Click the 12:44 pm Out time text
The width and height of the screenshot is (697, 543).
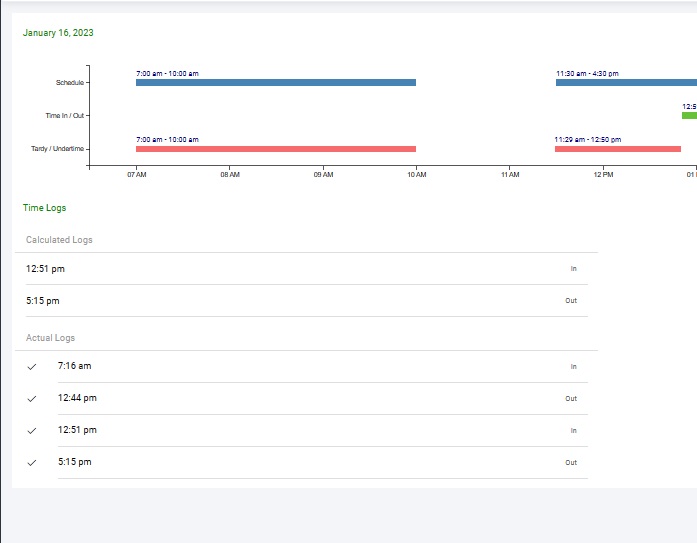coord(77,398)
